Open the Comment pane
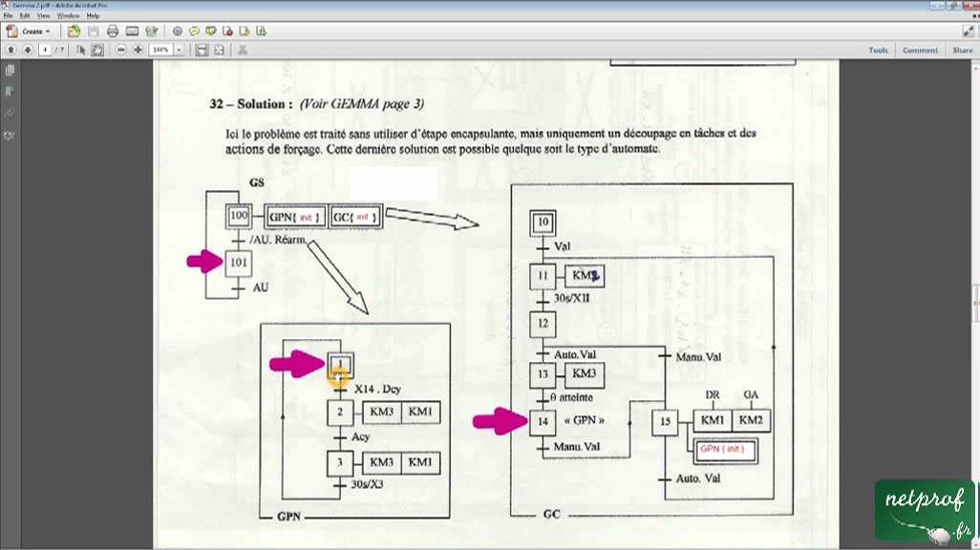 920,50
